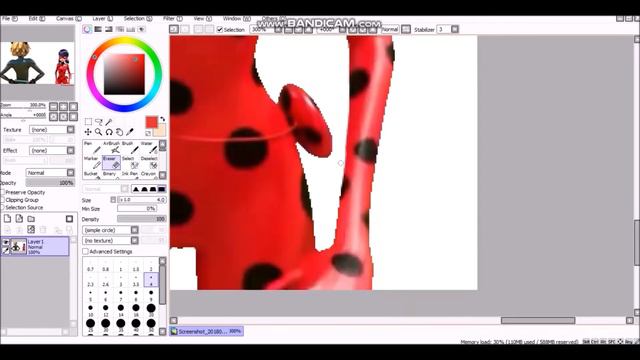The width and height of the screenshot is (640, 360).
Task: Choose the Select pen tool
Action: [x=130, y=163]
